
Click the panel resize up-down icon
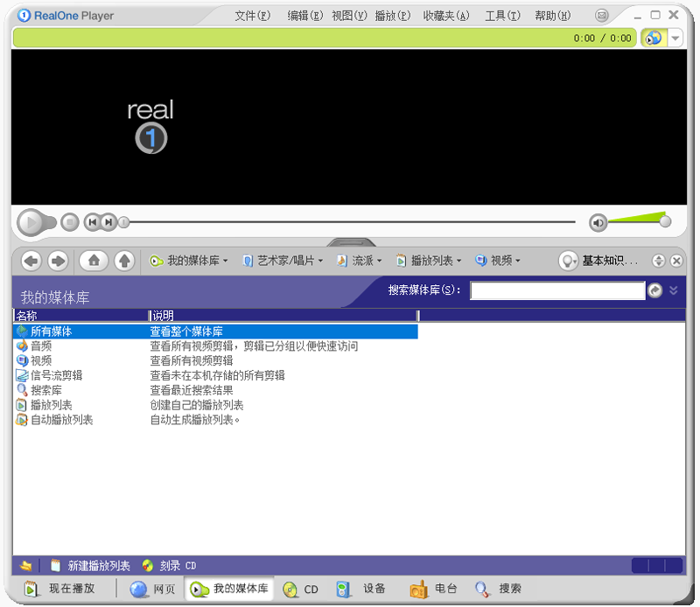pyautogui.click(x=659, y=261)
